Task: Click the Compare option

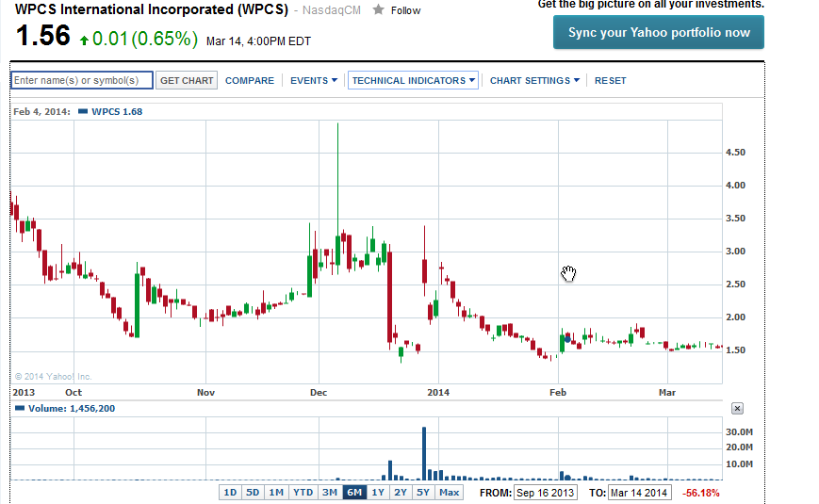Action: [x=250, y=80]
